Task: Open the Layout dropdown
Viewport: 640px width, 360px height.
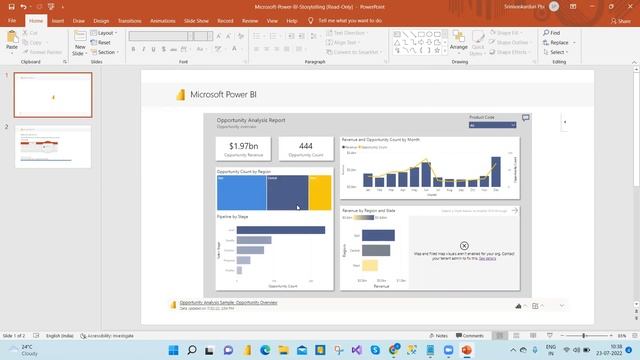Action: click(104, 33)
